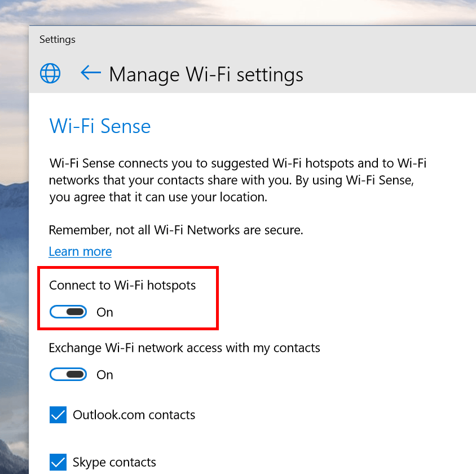Screen dimensions: 476x474
Task: Select the Wi-Fi Sense section heading
Action: pos(100,126)
